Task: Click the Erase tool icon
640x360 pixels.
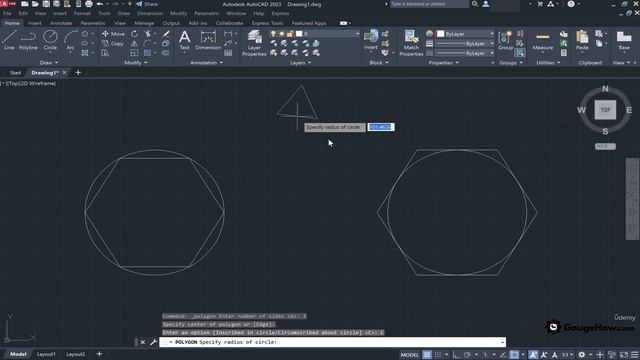Action: pos(166,34)
